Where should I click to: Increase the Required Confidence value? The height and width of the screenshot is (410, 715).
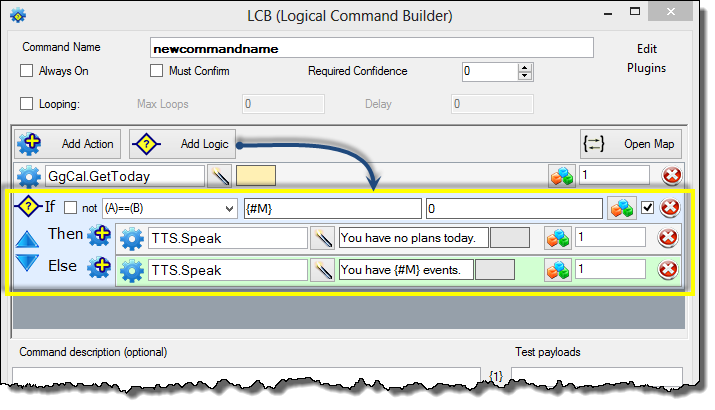(x=525, y=68)
